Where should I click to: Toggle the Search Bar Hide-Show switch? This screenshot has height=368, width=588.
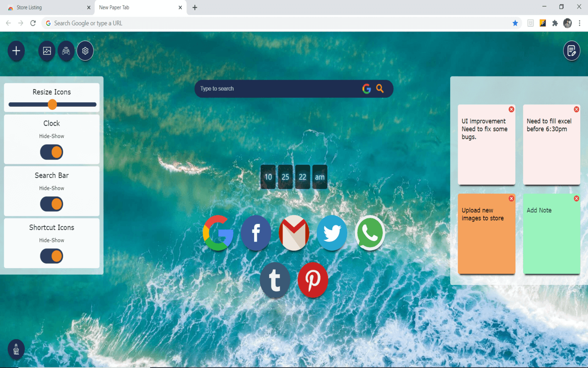tap(51, 204)
